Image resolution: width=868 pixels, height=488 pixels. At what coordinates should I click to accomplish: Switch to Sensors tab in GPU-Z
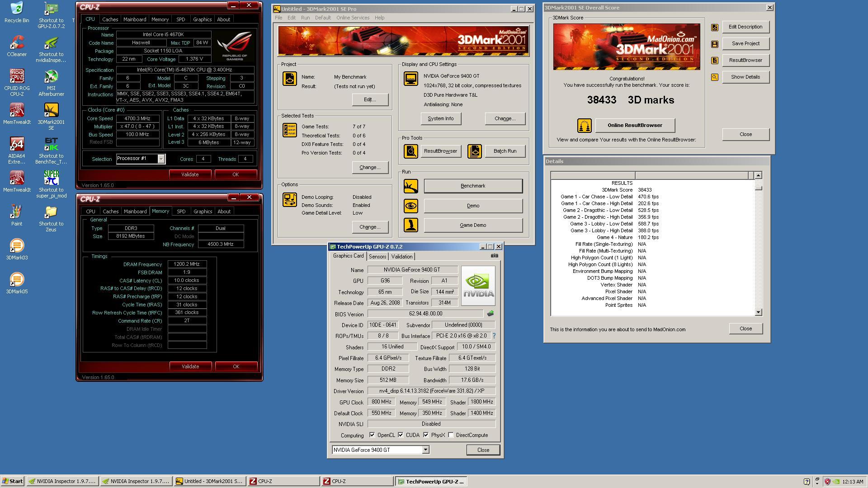(377, 257)
